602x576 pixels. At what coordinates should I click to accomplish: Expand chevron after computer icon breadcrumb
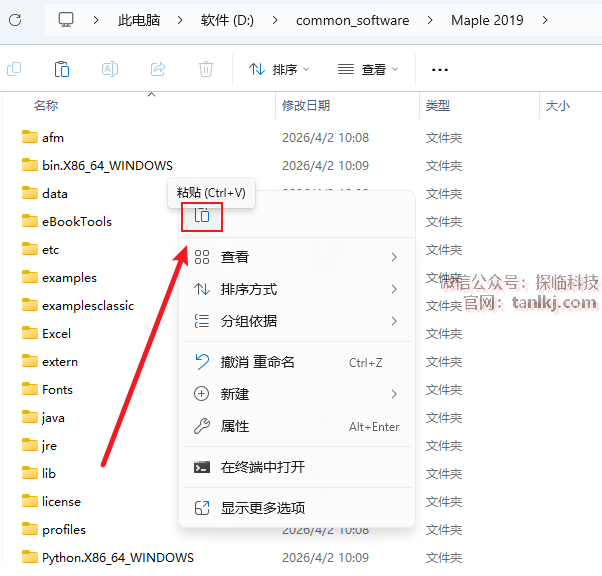point(96,20)
